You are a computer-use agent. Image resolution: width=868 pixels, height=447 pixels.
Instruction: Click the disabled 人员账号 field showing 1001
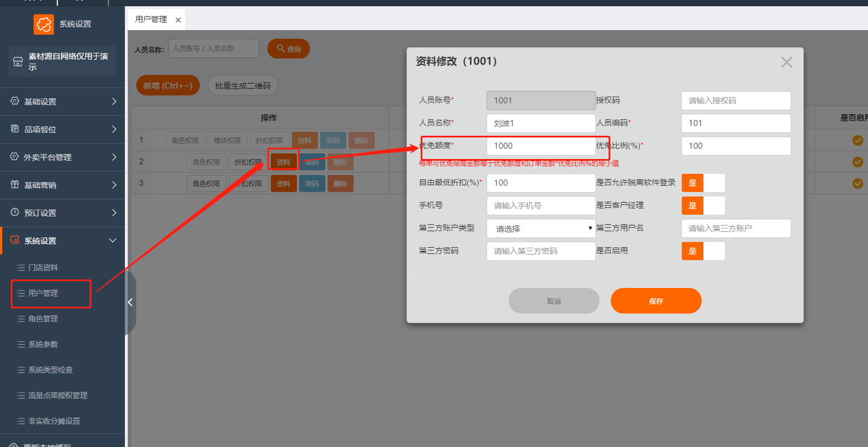pos(541,101)
